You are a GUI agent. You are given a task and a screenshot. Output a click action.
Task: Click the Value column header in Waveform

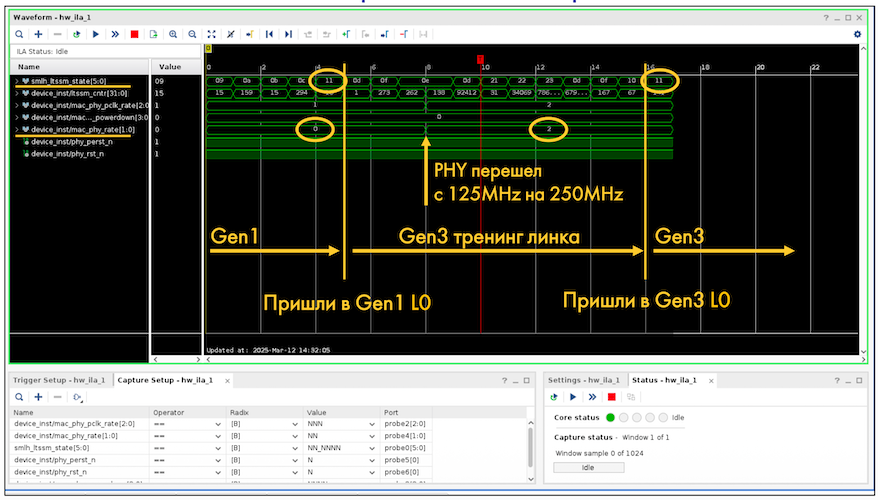point(176,67)
